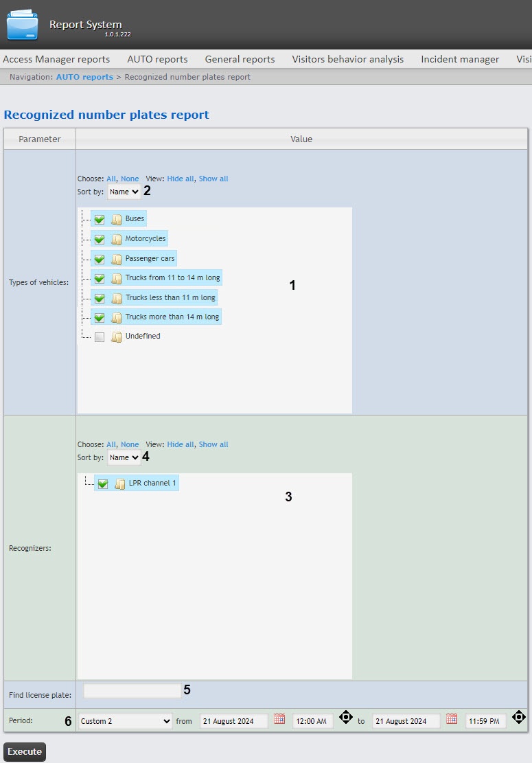The height and width of the screenshot is (763, 532).
Task: Expand the Period 'Custom 2' dropdown
Action: (125, 721)
